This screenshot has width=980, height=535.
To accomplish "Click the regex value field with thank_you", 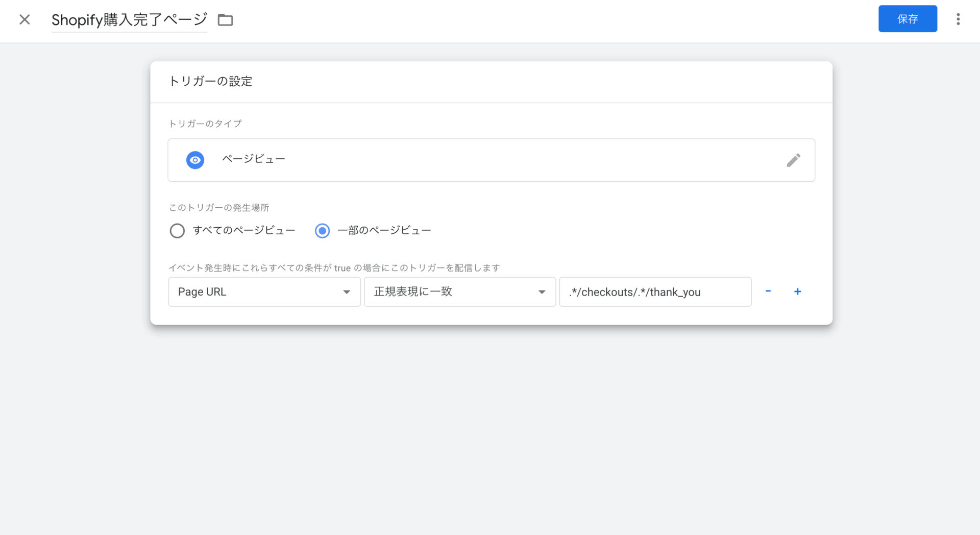I will pyautogui.click(x=655, y=292).
